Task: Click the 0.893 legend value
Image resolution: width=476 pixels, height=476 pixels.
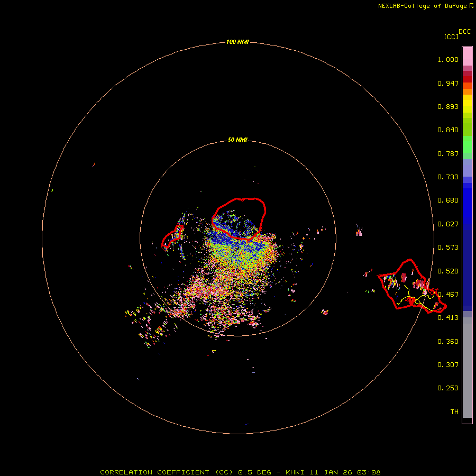Action: 448,106
